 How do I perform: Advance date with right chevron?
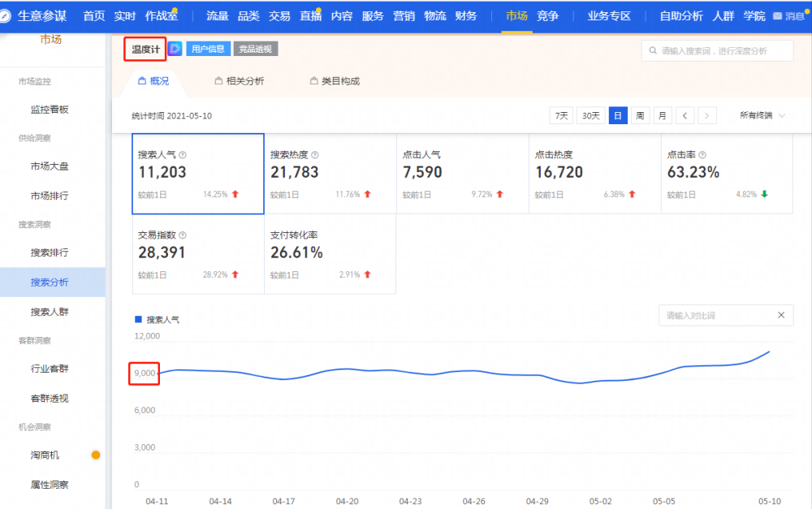pos(707,115)
